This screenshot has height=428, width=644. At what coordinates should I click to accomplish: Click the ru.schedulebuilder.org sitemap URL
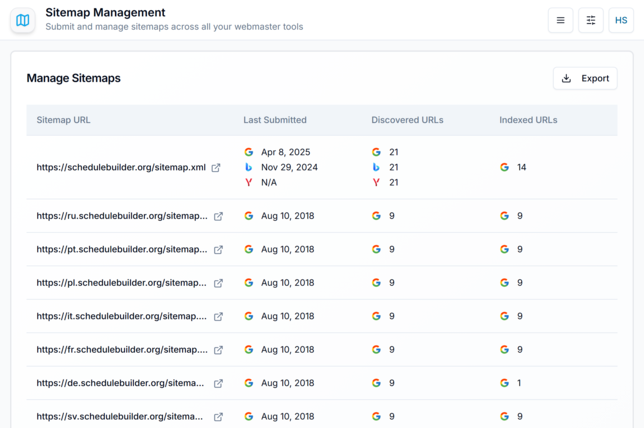click(122, 216)
